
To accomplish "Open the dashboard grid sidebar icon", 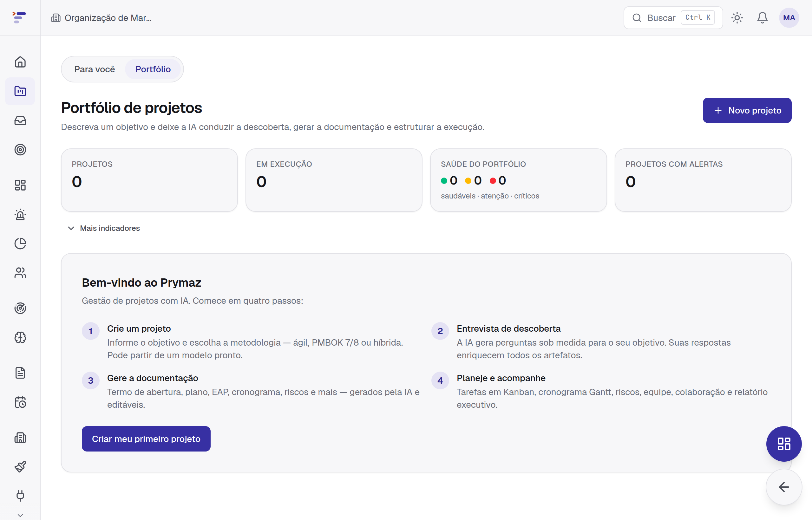I will 20,185.
